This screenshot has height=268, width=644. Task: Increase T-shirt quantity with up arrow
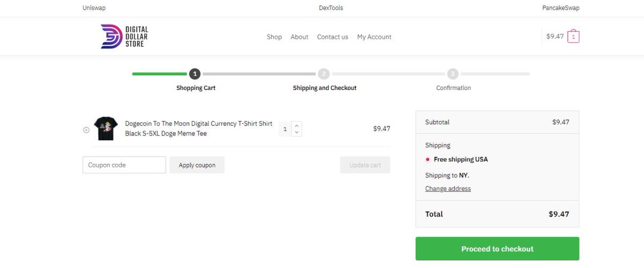pyautogui.click(x=297, y=125)
